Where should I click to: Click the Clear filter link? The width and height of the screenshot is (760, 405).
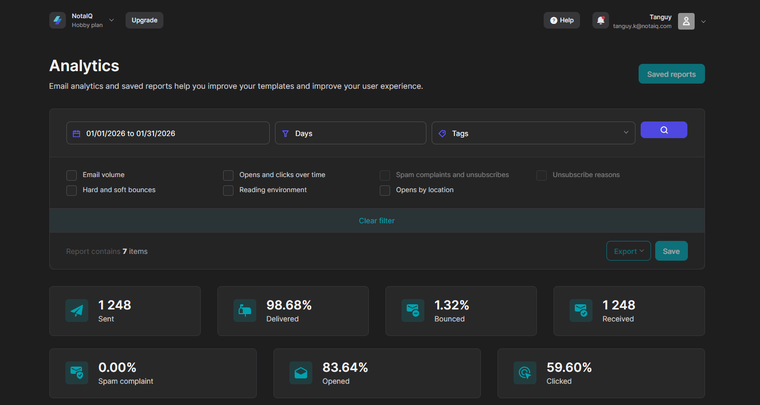[377, 220]
